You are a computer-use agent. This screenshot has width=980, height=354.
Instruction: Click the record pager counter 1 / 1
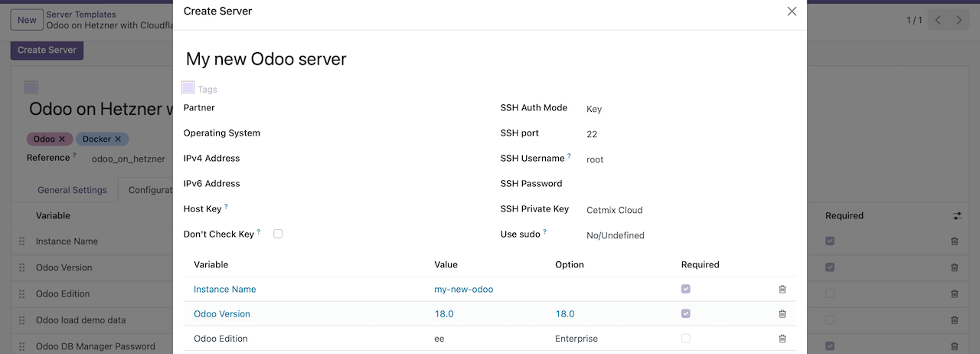coord(914,20)
